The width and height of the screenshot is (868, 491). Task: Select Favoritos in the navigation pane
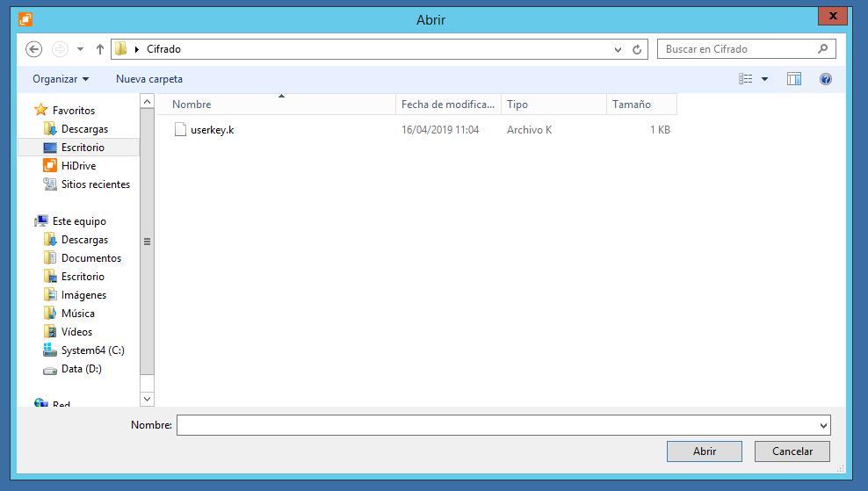[74, 110]
